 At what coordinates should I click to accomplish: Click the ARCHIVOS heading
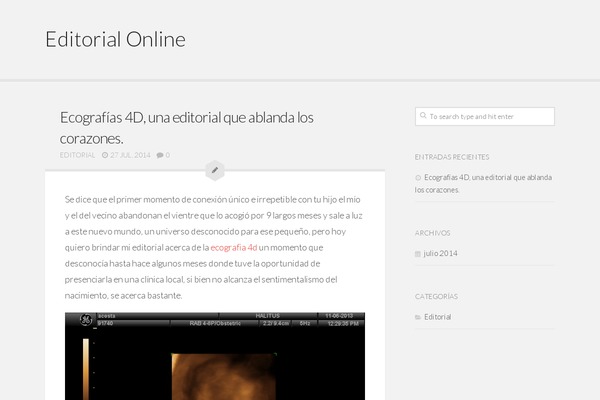pos(432,233)
